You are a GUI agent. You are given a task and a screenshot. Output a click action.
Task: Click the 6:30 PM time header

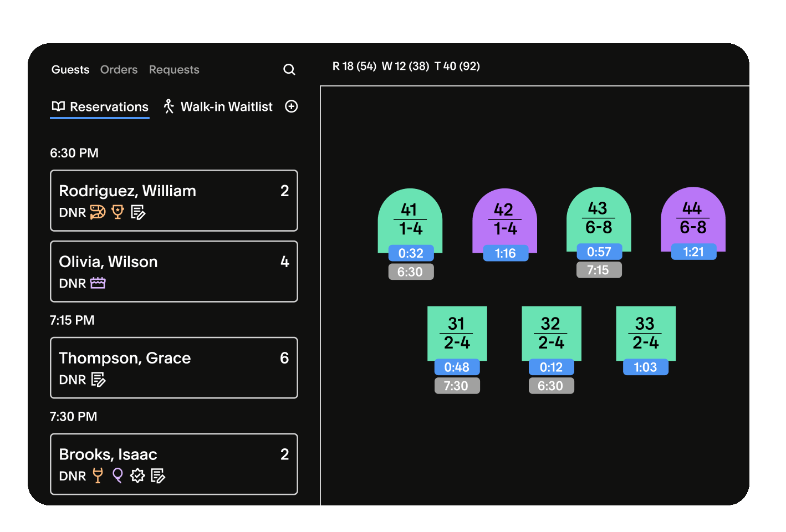[74, 153]
